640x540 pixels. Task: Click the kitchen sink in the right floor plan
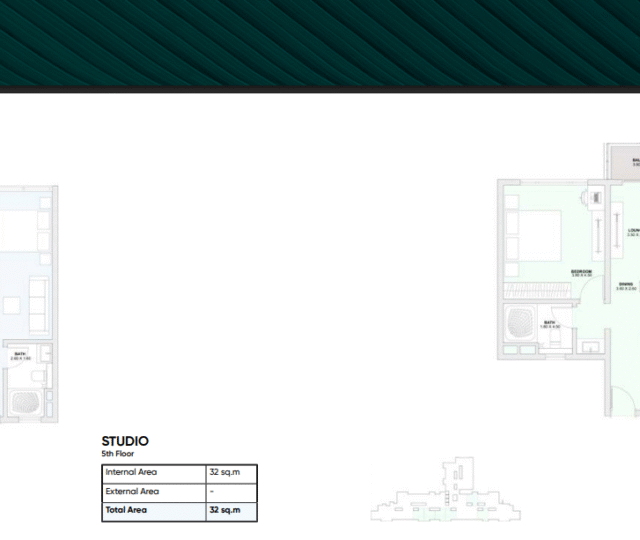(592, 346)
